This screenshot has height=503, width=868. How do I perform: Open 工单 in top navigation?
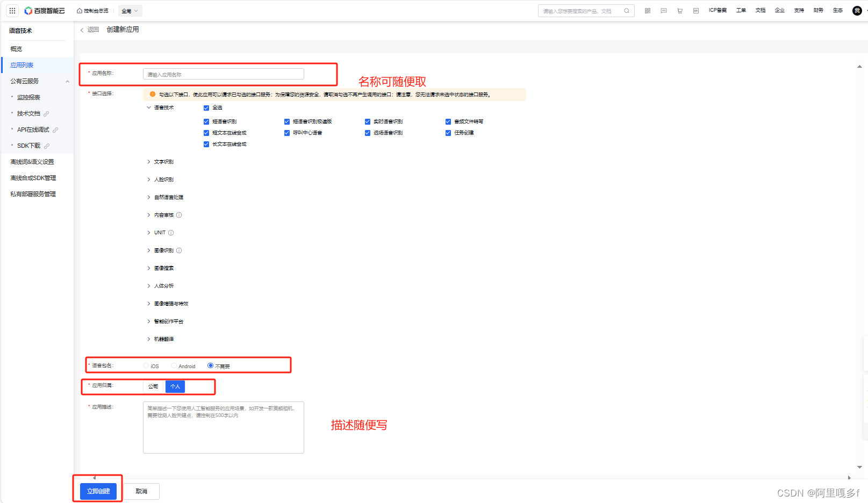741,10
